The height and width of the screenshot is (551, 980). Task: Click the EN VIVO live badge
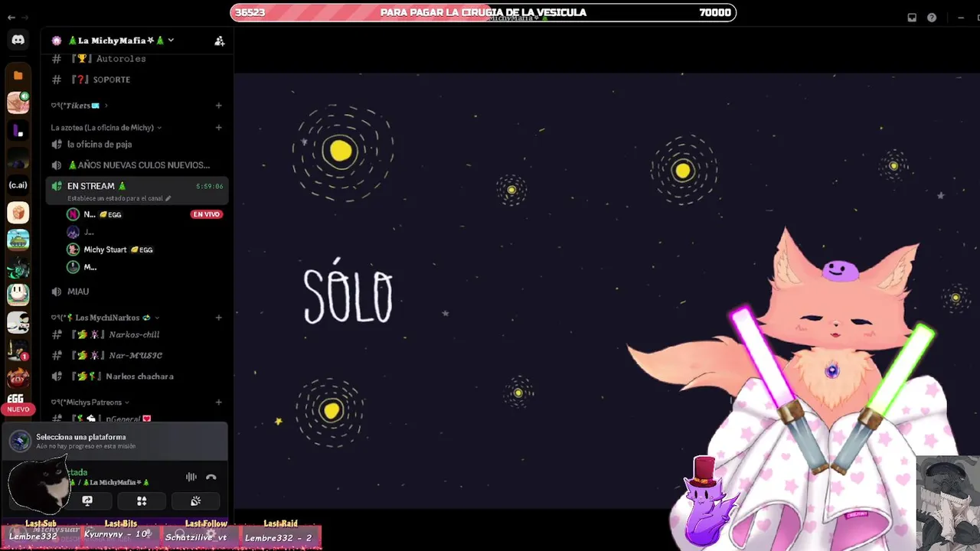(x=206, y=215)
